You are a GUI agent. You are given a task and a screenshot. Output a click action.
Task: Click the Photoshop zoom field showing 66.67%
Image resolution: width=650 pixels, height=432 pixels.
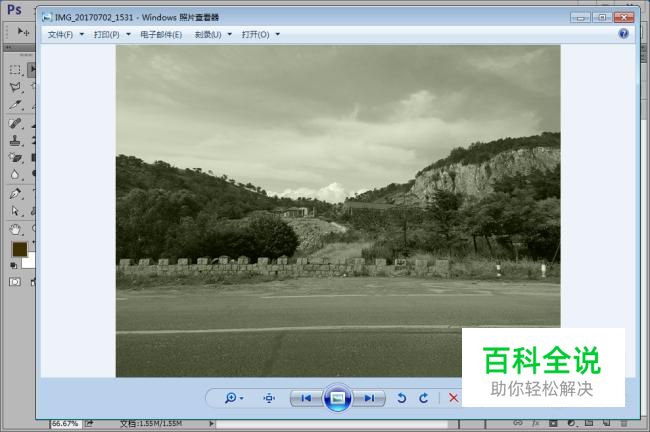click(65, 424)
